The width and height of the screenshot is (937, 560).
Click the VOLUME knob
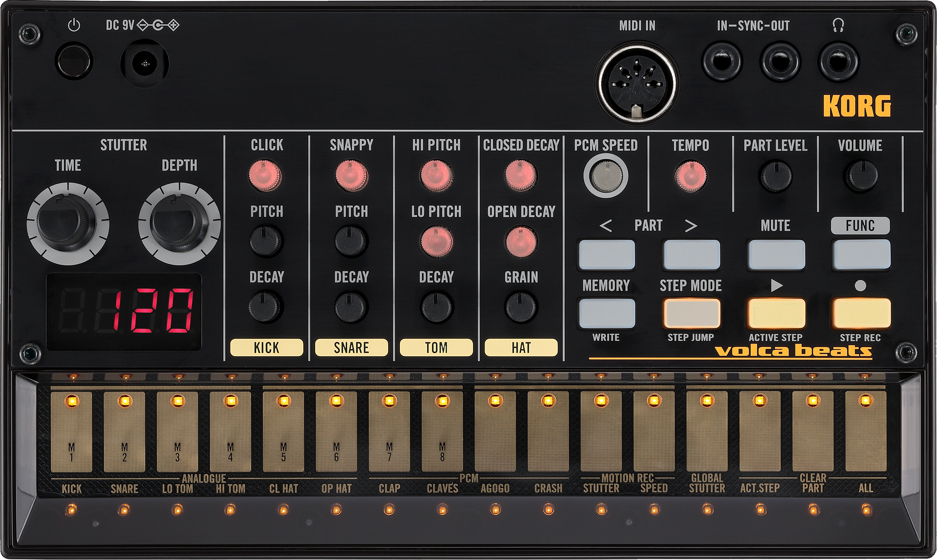click(x=861, y=176)
